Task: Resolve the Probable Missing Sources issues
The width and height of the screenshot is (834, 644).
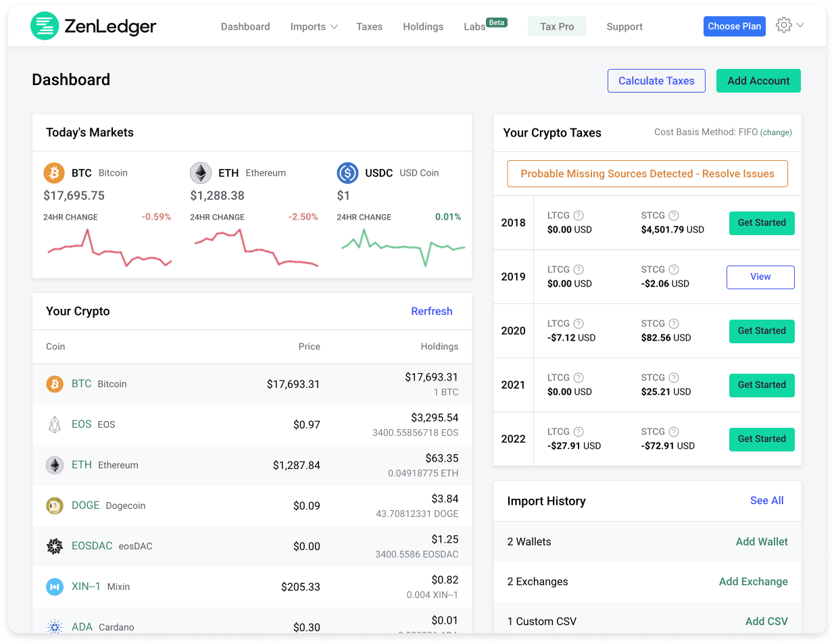Action: click(647, 174)
